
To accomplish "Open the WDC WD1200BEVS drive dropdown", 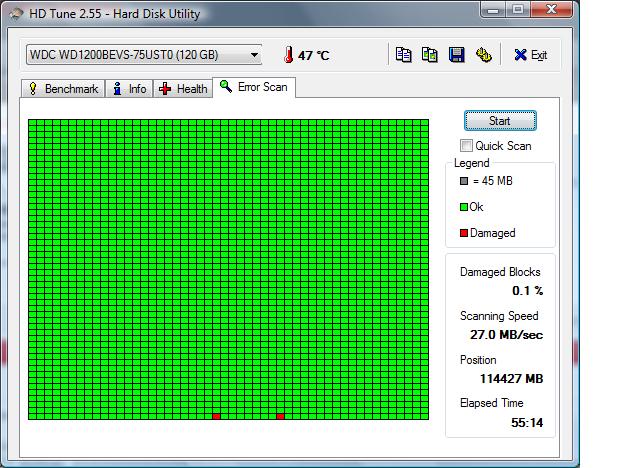I will (144, 55).
